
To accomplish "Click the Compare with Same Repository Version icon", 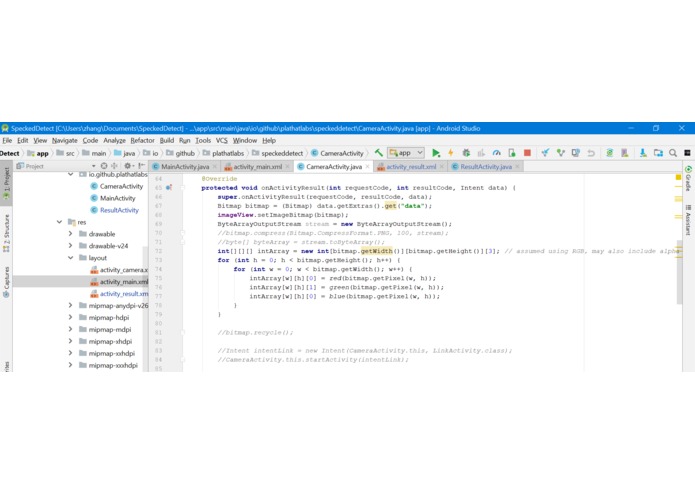I will [576, 153].
